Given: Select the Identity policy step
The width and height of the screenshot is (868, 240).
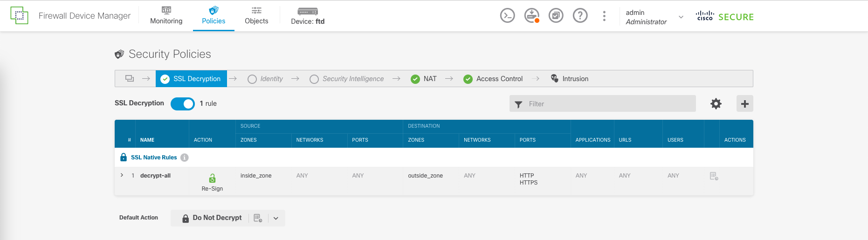Looking at the screenshot, I should [x=266, y=79].
